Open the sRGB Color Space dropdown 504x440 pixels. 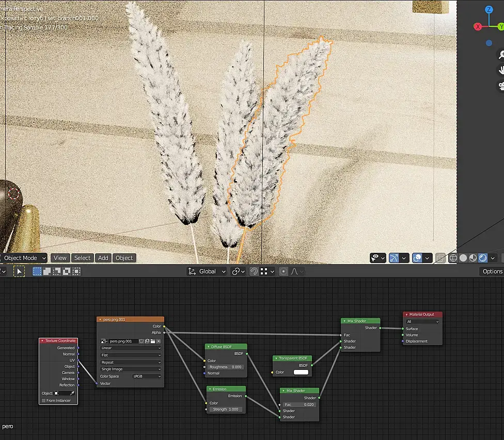pos(147,377)
